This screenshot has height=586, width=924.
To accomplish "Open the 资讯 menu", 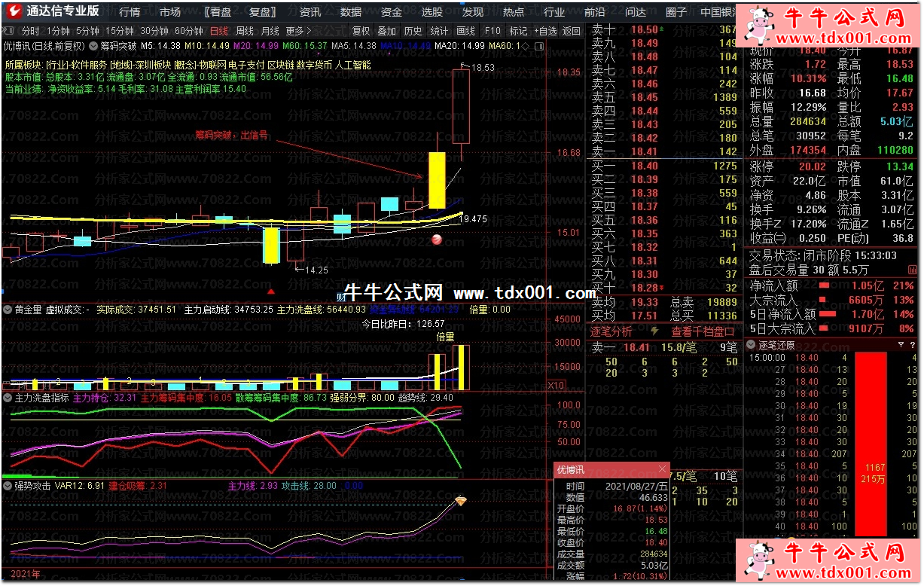I will point(310,12).
